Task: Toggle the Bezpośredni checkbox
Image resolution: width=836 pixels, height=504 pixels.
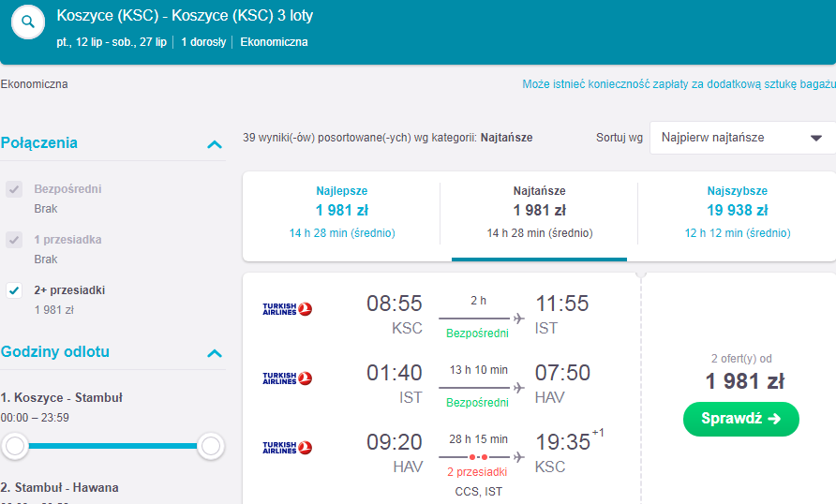Action: click(14, 189)
